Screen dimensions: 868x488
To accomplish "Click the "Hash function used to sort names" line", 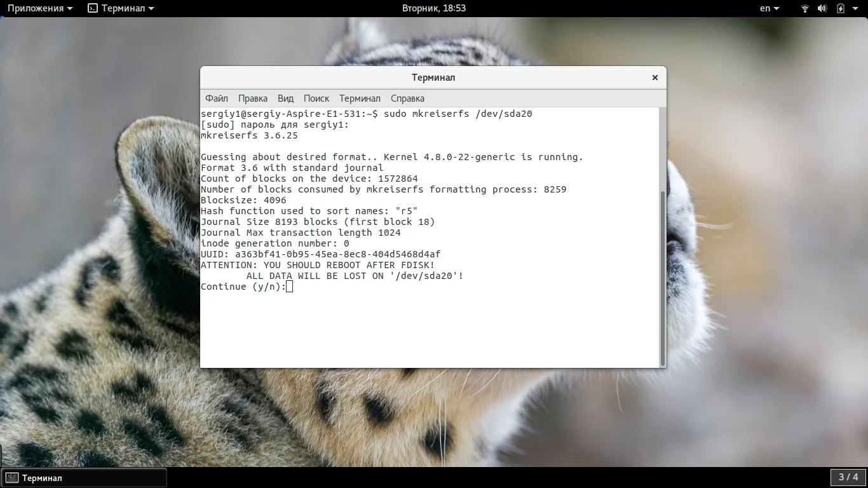I will pyautogui.click(x=309, y=211).
